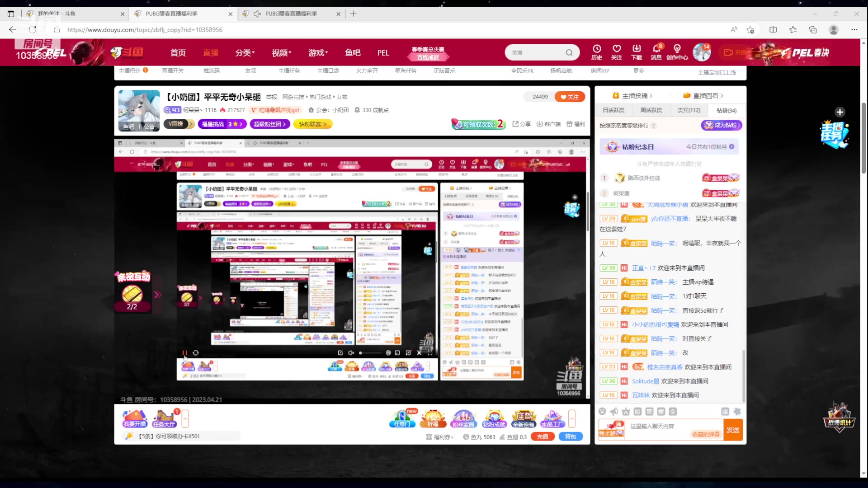Go to 首页 in nav
This screenshot has height=488, width=868.
point(178,53)
